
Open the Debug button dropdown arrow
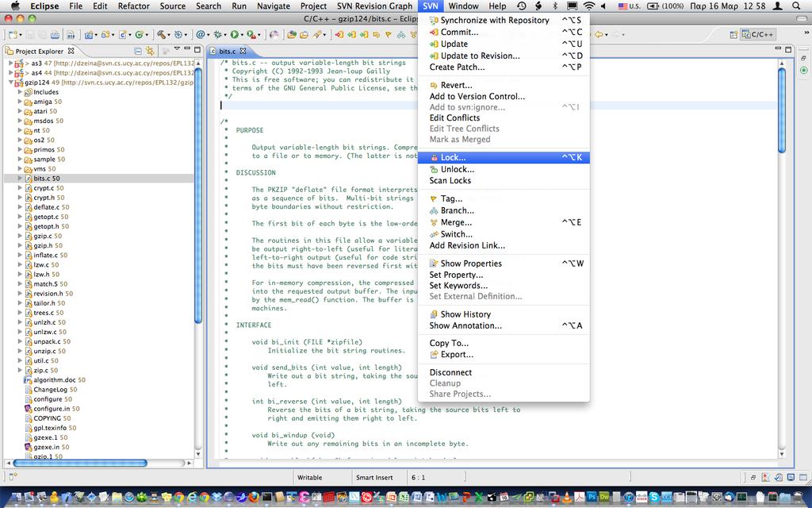225,35
